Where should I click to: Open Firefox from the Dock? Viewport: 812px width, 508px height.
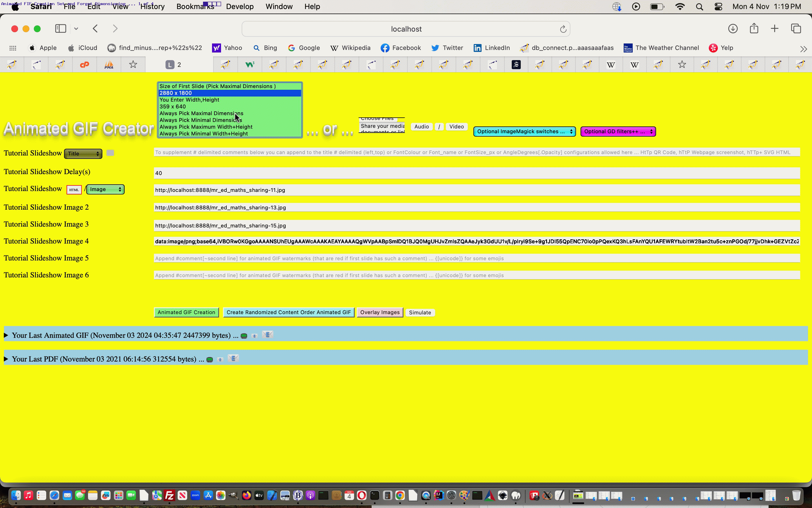(247, 495)
